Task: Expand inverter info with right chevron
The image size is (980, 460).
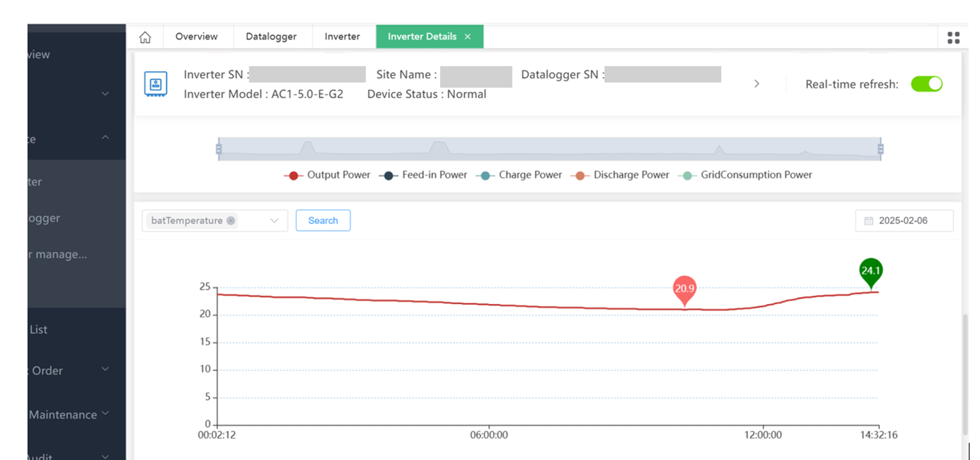Action: (756, 84)
